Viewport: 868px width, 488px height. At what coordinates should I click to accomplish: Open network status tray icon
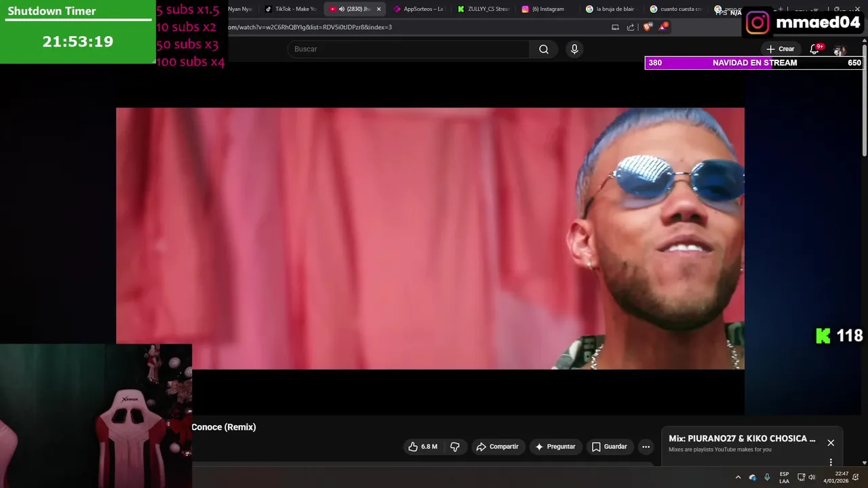[801, 477]
